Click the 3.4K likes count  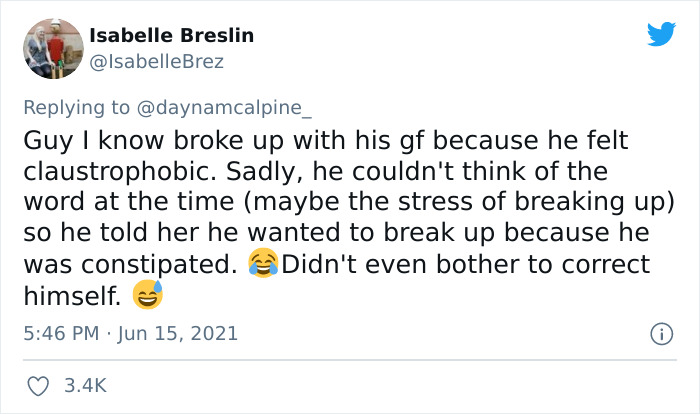(x=85, y=385)
